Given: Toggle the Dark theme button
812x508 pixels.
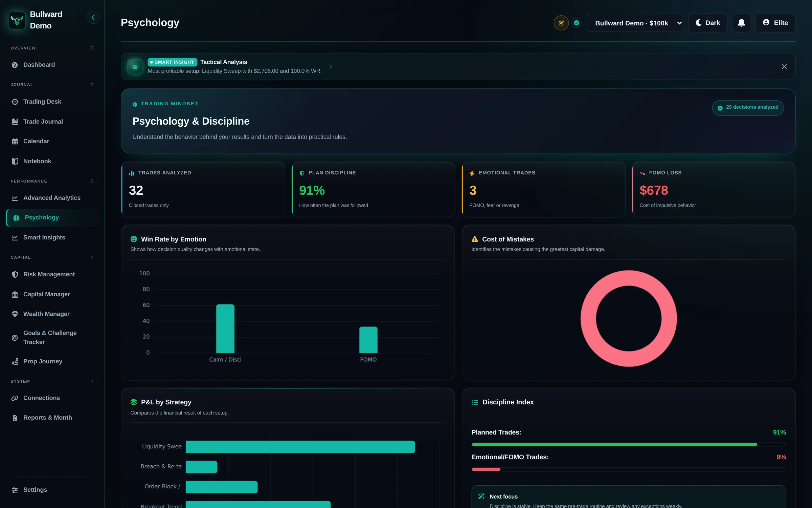Looking at the screenshot, I should [x=708, y=23].
